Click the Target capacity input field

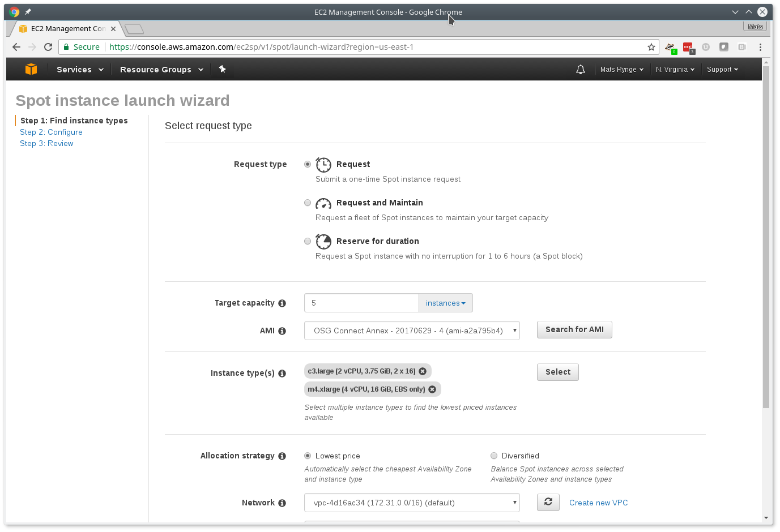pos(361,303)
